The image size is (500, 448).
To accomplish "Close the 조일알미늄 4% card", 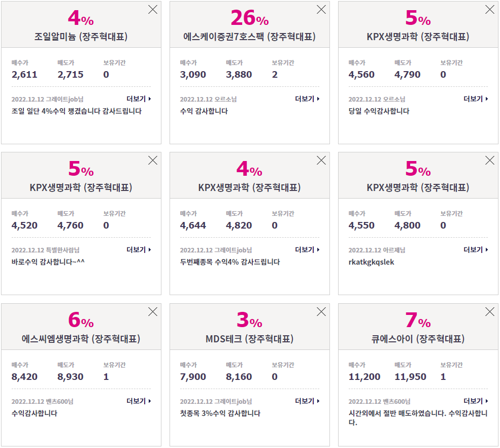I will click(153, 10).
